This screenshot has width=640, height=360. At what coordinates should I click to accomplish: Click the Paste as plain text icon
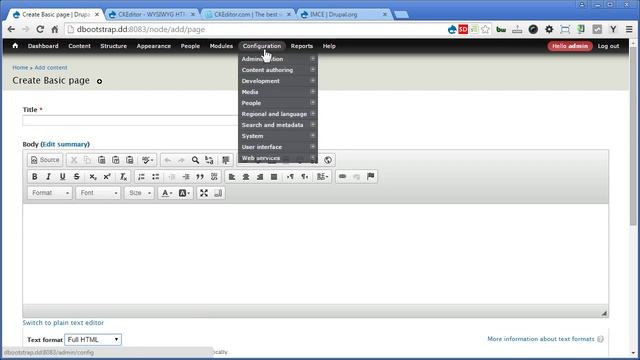116,160
